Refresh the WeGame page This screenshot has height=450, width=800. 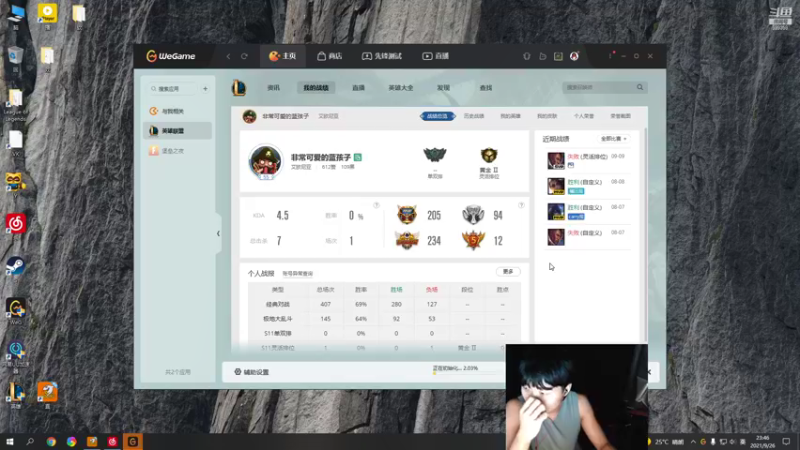point(244,56)
